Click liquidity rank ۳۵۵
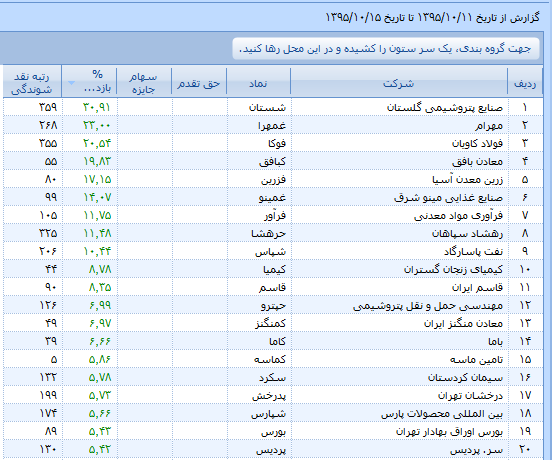The height and width of the screenshot is (460, 552). [x=48, y=143]
